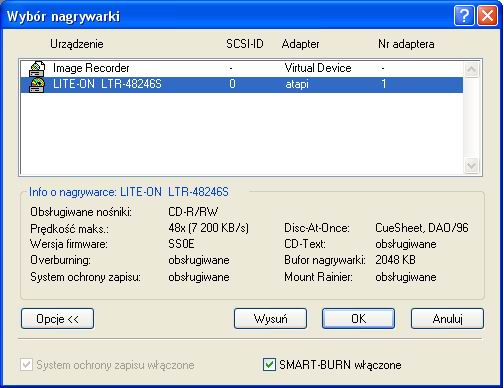The height and width of the screenshot is (388, 504).
Task: Click the device list scroll down arrow
Action: [471, 166]
